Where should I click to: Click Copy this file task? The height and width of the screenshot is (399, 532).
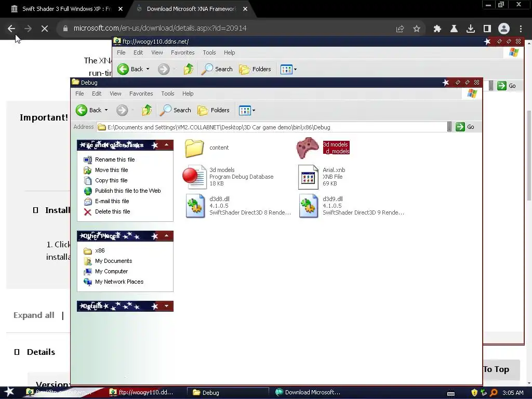pos(111,180)
